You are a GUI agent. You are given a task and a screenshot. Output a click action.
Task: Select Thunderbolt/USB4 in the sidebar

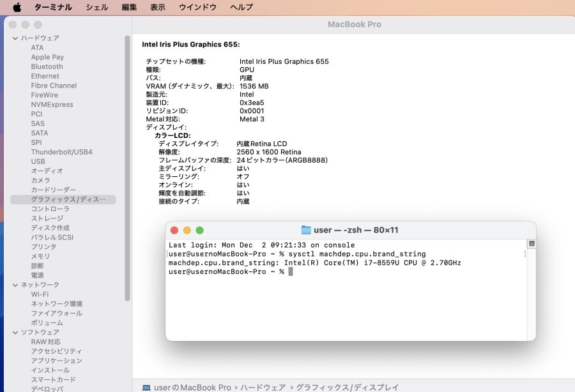(x=61, y=152)
